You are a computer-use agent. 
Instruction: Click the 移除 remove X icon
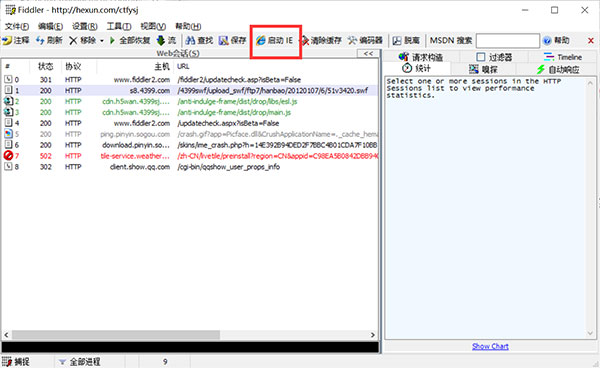(73, 40)
